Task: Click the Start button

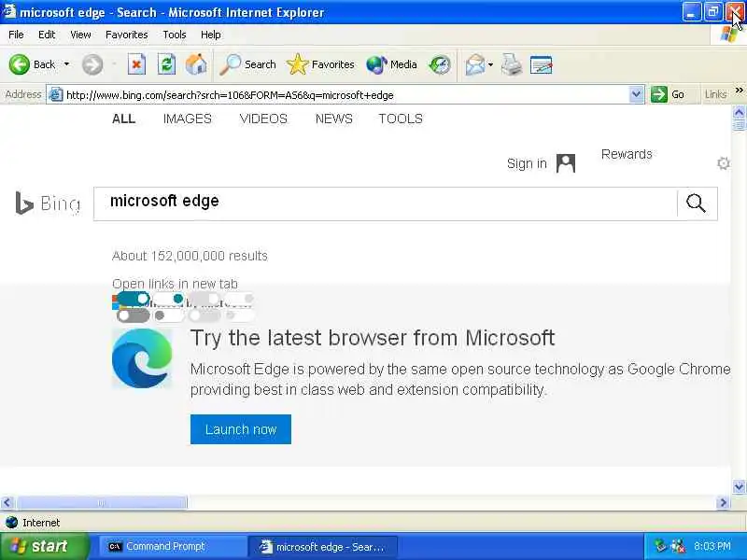Action: pos(45,546)
